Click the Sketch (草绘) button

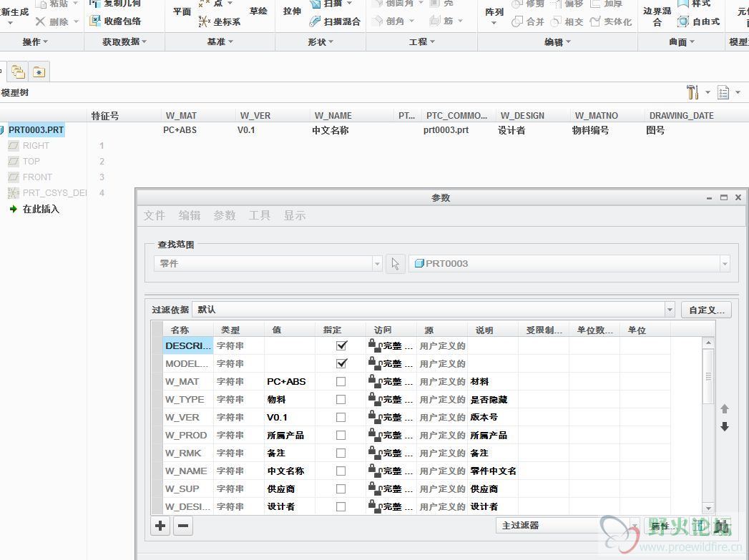(258, 11)
